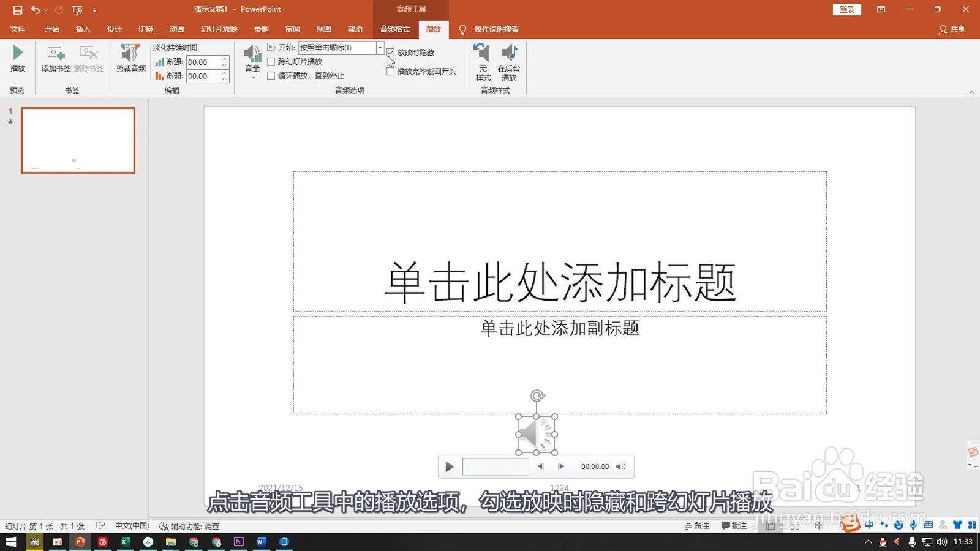Screen dimensions: 980x551
Task: Select 在后台播放 audio style
Action: (509, 59)
